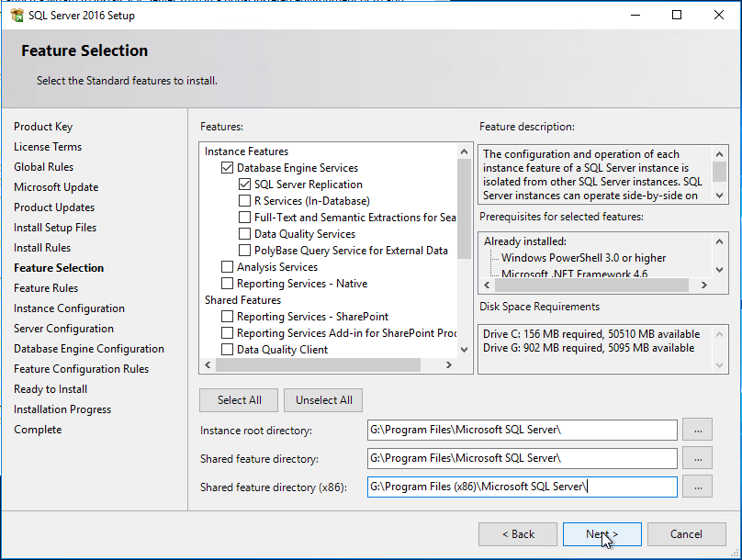Click Instance Configuration step
This screenshot has height=560, width=742.
(69, 308)
